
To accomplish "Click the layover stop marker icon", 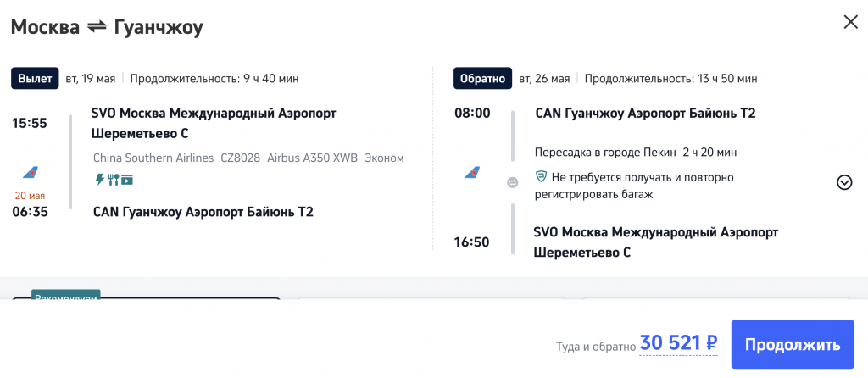I will point(512,183).
